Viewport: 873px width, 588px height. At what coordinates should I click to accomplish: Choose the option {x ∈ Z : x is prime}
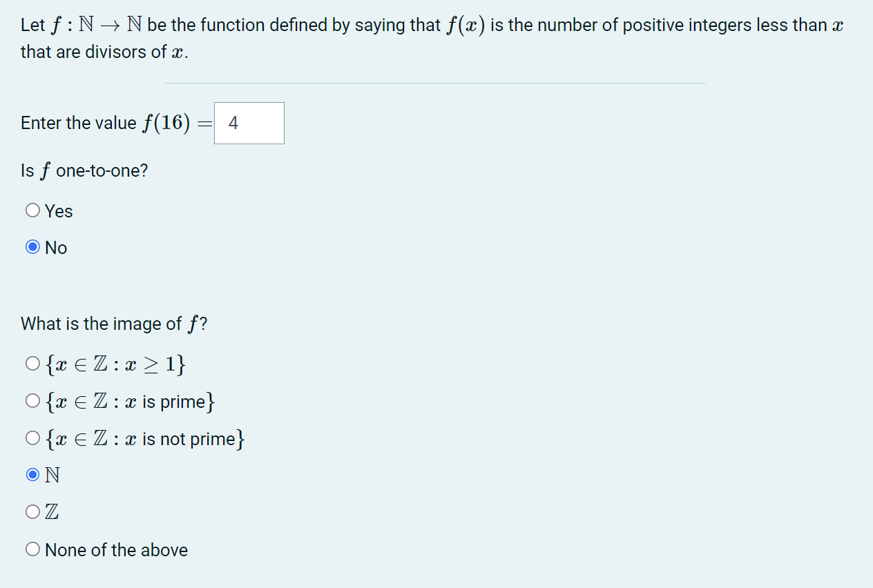pos(32,400)
